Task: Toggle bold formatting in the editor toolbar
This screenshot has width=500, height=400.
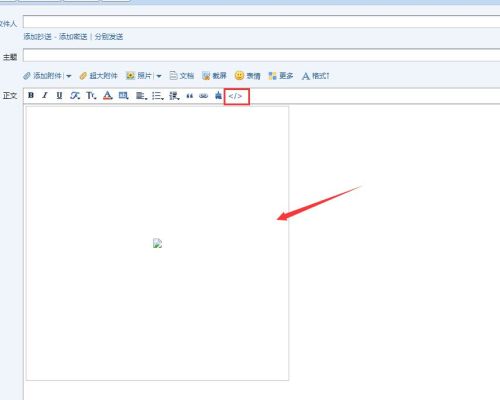Action: [x=31, y=96]
